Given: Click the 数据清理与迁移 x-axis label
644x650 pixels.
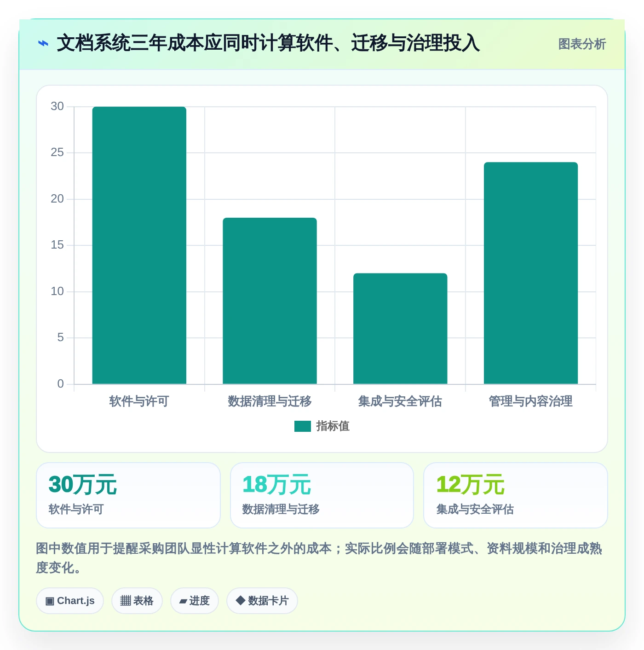Looking at the screenshot, I should tap(270, 401).
